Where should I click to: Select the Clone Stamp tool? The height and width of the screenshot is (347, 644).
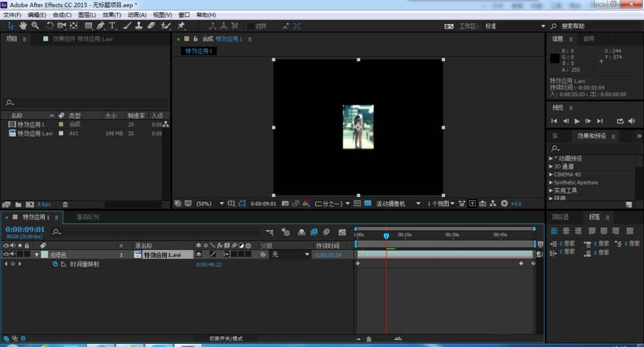(138, 26)
